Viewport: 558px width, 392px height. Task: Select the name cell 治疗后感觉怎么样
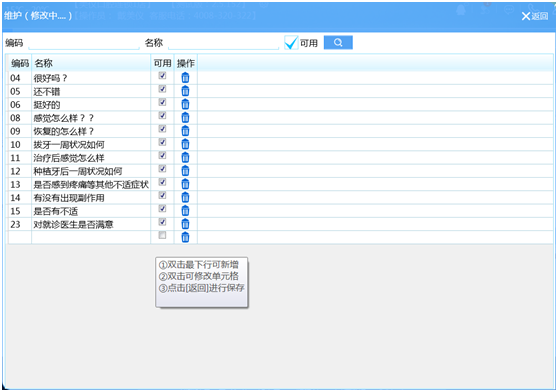point(91,158)
